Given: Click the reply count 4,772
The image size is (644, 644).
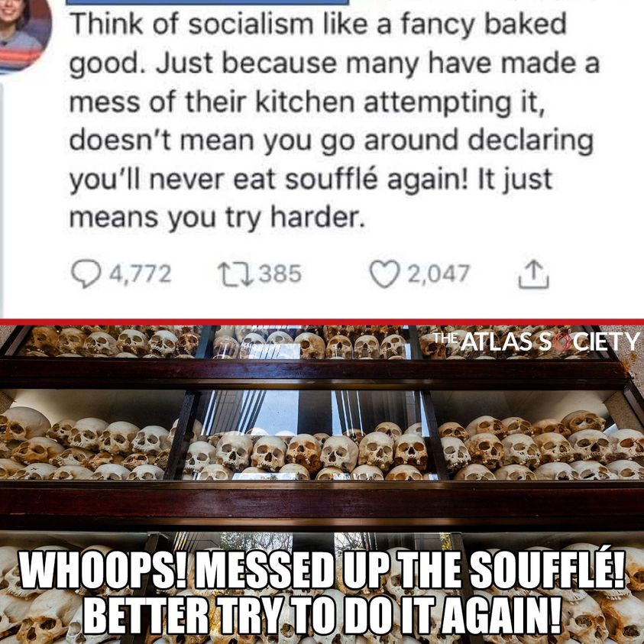Looking at the screenshot, I should pos(140,273).
